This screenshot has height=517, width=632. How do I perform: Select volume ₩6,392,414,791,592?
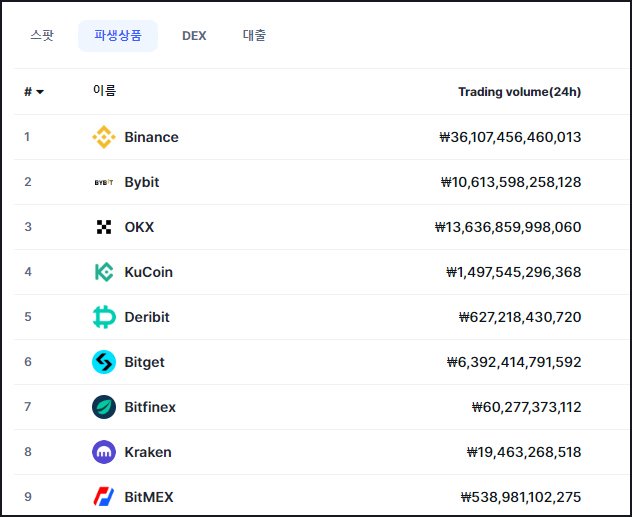(x=514, y=362)
